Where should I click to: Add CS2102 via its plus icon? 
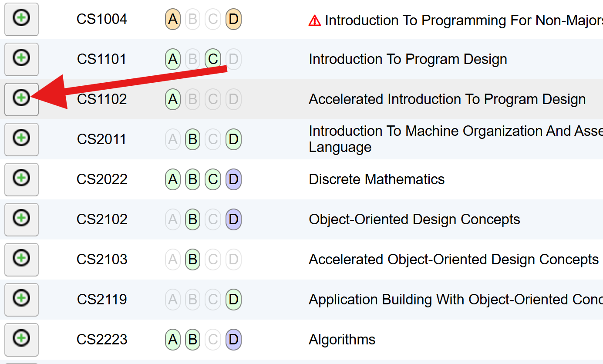pos(21,219)
